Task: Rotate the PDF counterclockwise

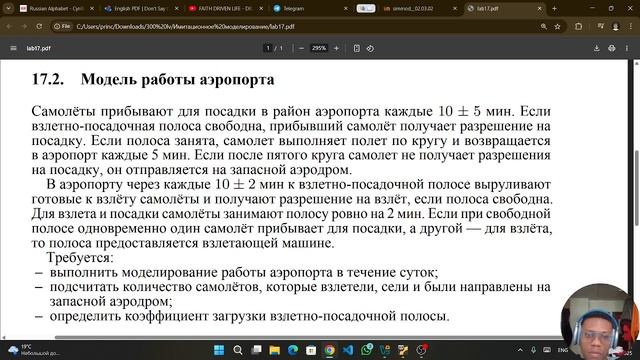Action: coord(370,48)
